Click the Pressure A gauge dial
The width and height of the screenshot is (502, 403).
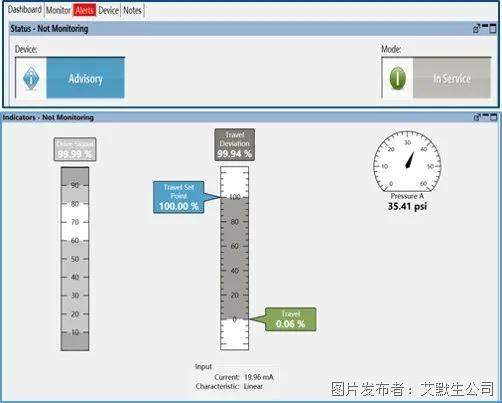pyautogui.click(x=407, y=162)
